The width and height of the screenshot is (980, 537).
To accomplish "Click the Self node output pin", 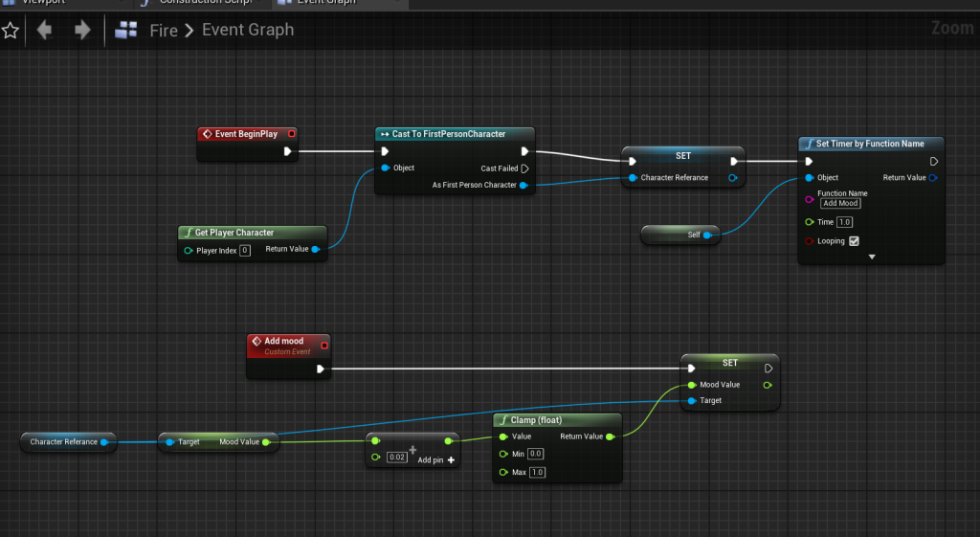I will coord(707,235).
